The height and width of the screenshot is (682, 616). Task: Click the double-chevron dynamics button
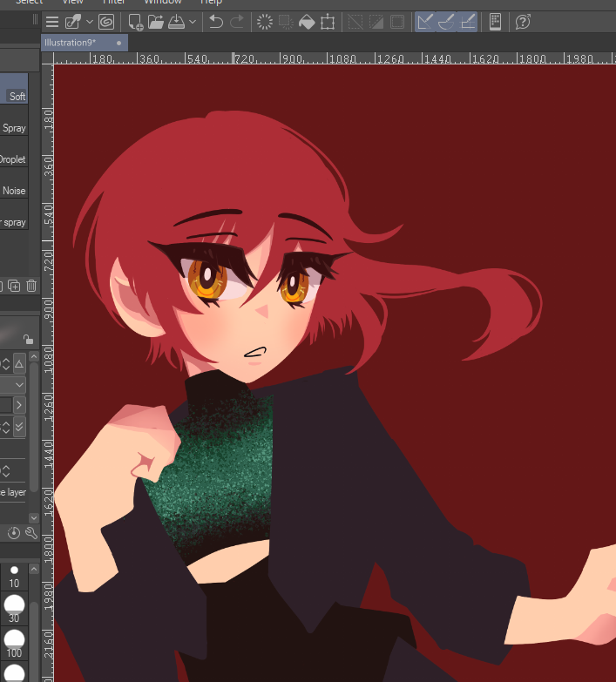point(19,427)
